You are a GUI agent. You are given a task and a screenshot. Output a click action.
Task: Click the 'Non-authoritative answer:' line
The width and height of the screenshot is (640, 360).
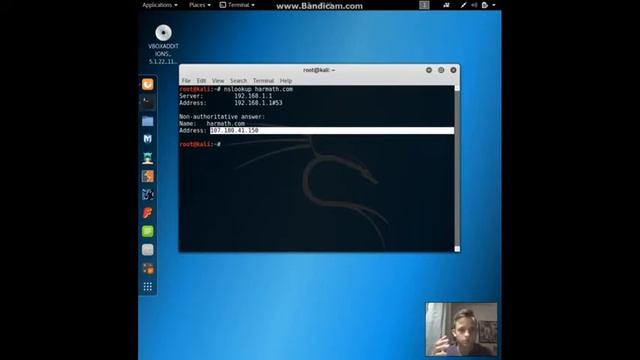[x=222, y=117]
